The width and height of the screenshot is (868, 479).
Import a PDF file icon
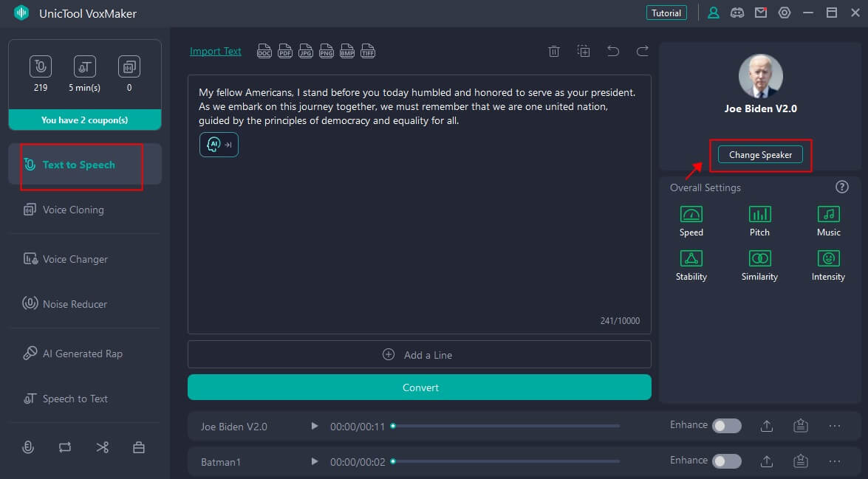pyautogui.click(x=285, y=51)
